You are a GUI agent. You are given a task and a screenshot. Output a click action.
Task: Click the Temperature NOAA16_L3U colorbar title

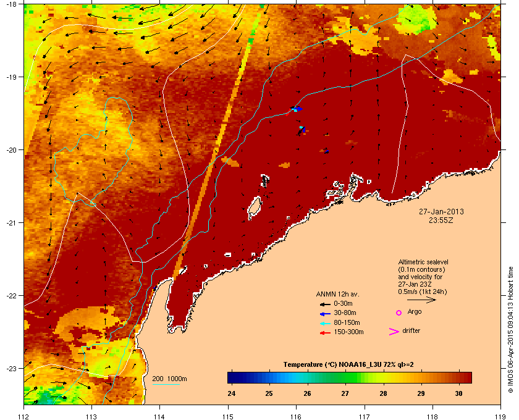(x=348, y=365)
